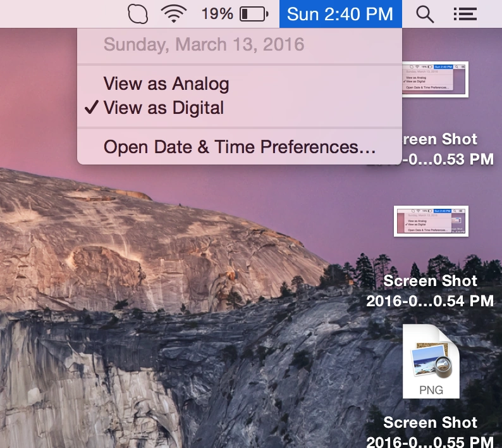Click the Screen Shot 0.54 PM file name
This screenshot has width=502, height=448.
[430, 290]
